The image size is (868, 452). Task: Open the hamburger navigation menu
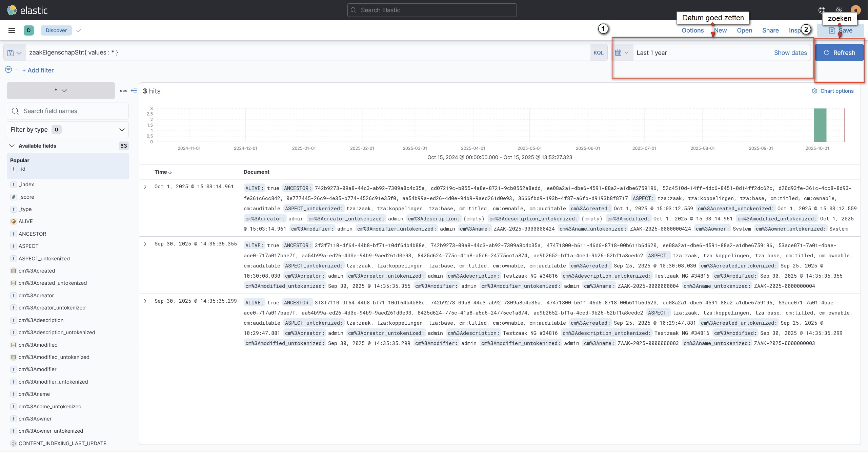coord(12,30)
